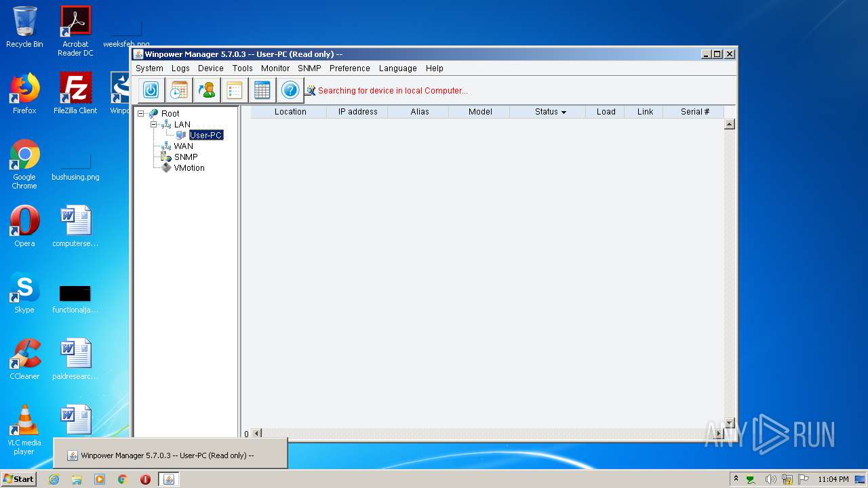
Task: Open the Help menu
Action: click(435, 68)
